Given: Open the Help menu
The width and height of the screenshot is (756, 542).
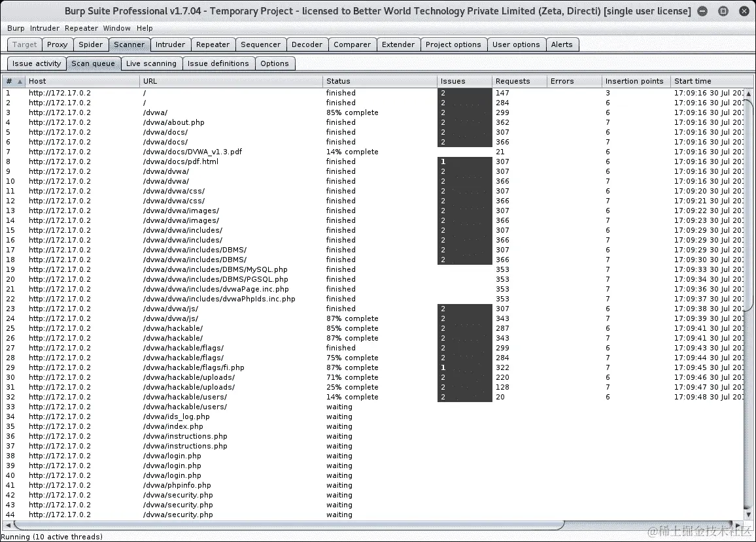Looking at the screenshot, I should coord(144,29).
